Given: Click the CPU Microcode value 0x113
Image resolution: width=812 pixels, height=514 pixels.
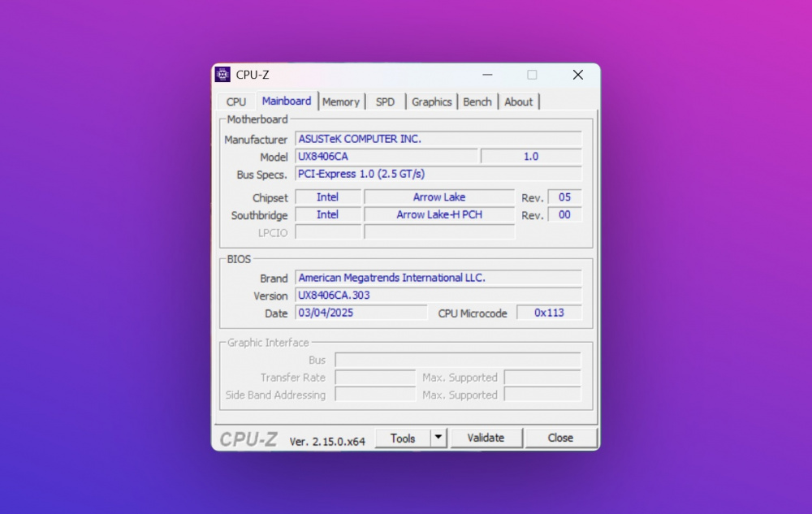Looking at the screenshot, I should click(549, 313).
